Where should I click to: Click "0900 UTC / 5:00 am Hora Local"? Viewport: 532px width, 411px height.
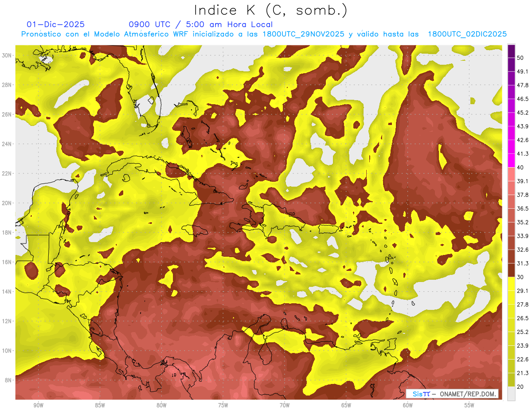coord(201,24)
